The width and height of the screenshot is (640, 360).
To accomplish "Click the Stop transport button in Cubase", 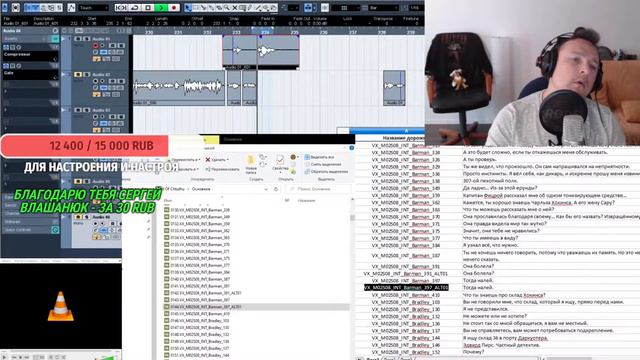I will point(149,7).
